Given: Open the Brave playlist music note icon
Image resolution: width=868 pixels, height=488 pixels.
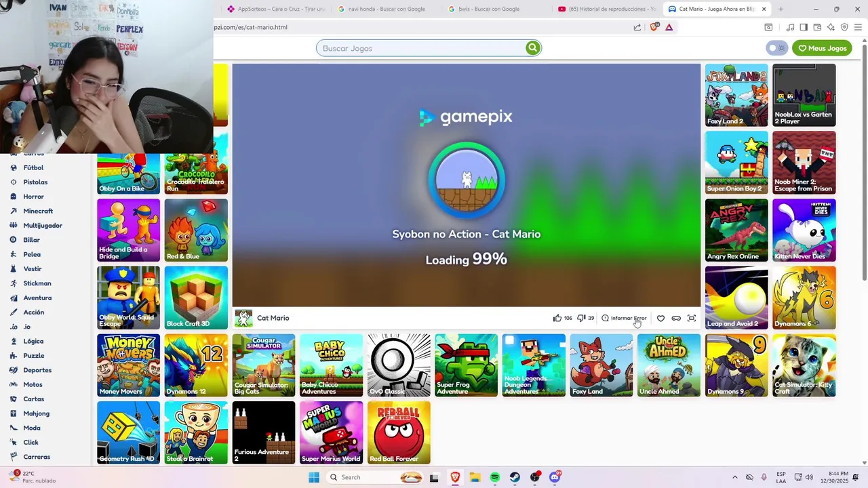Looking at the screenshot, I should point(790,27).
